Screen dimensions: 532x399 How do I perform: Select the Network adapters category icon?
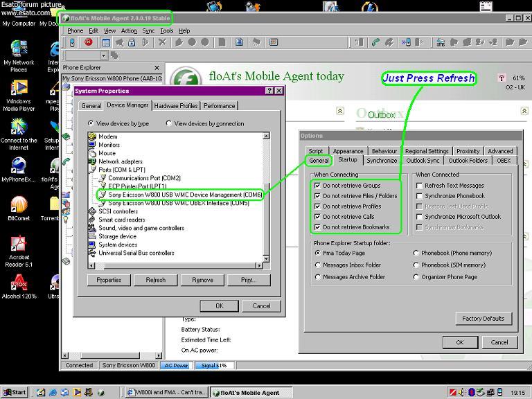[92, 161]
